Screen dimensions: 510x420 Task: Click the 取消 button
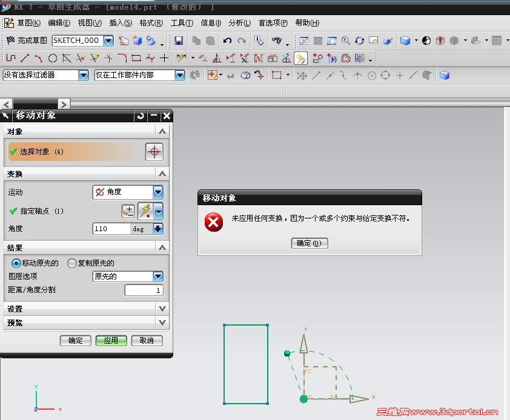(x=147, y=341)
